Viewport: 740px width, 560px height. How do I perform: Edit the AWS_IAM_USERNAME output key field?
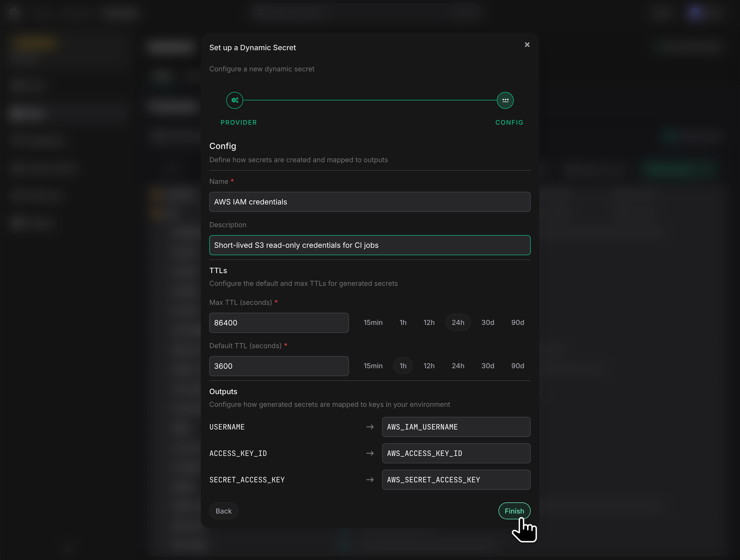[x=456, y=427]
